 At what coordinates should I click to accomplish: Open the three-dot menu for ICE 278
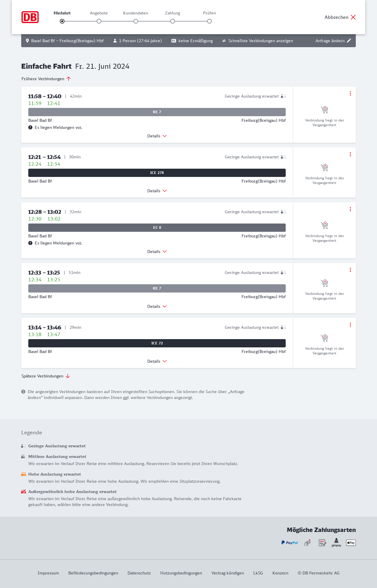coord(350,154)
